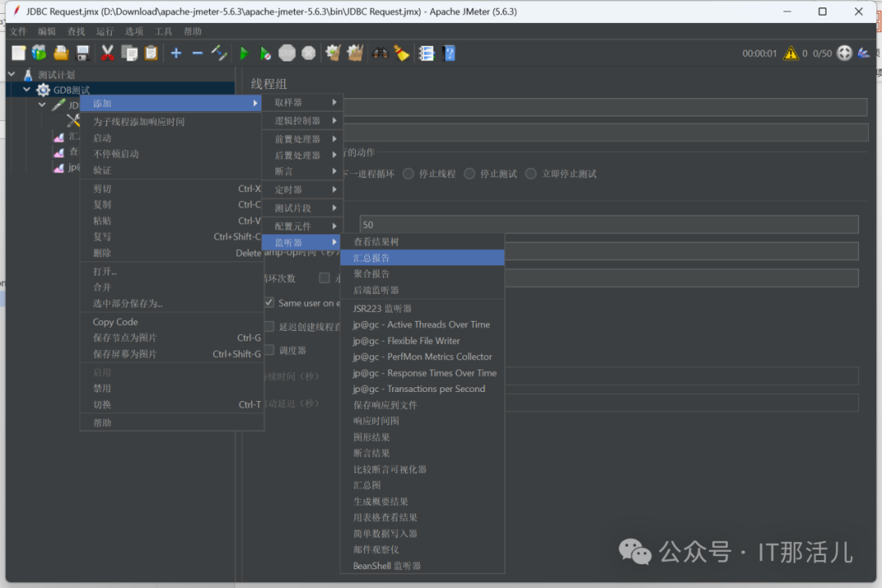Screen dimensions: 882x588
Task: Click the GDB测试 gear thread group icon
Action: [42, 90]
